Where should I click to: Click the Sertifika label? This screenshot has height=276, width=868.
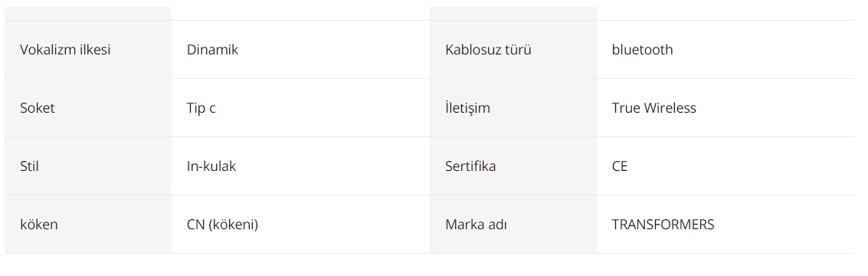[x=470, y=166]
